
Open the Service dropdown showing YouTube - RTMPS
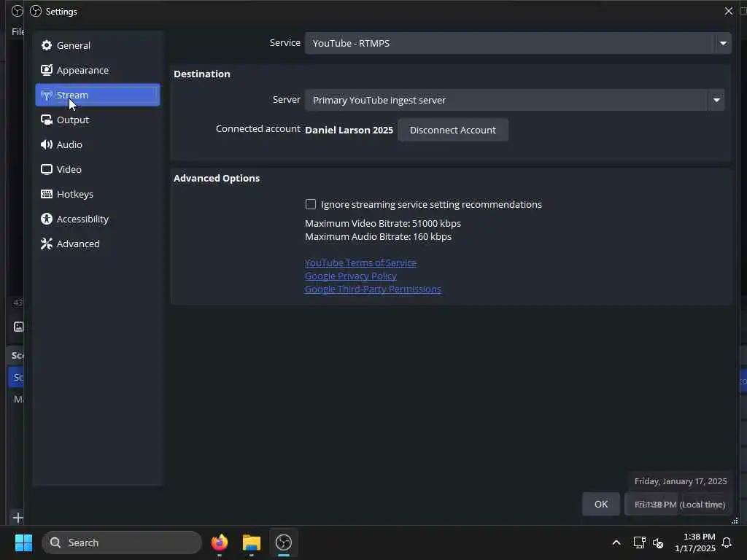[518, 43]
